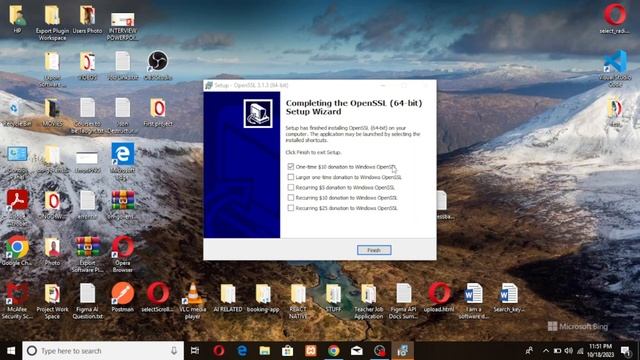This screenshot has width=640, height=360.
Task: Launch the Google Chrome desktop shortcut
Action: click(x=17, y=251)
